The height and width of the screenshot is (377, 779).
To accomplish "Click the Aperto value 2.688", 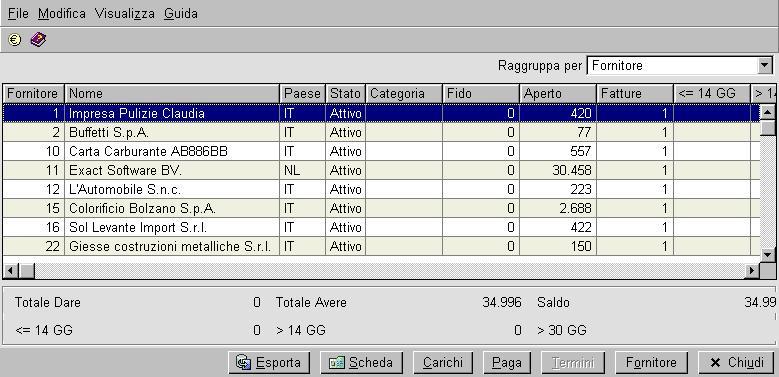I will click(x=575, y=208).
